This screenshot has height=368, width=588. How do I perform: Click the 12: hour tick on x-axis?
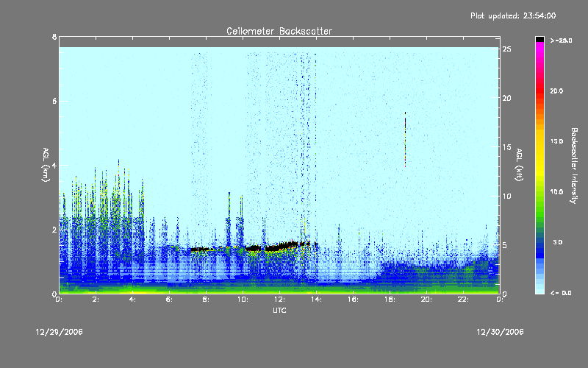pos(279,300)
